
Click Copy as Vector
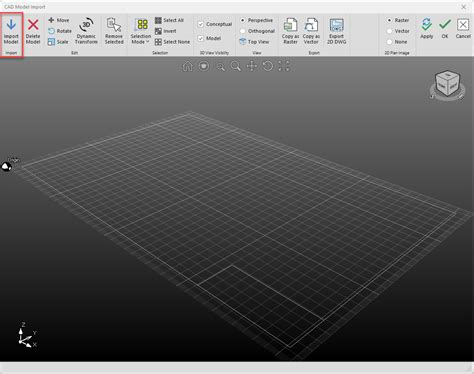coord(311,31)
